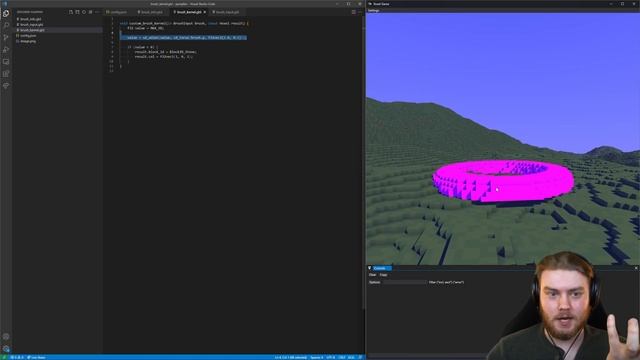Click the pink torus in game viewport
The image size is (640, 360).
pyautogui.click(x=504, y=181)
